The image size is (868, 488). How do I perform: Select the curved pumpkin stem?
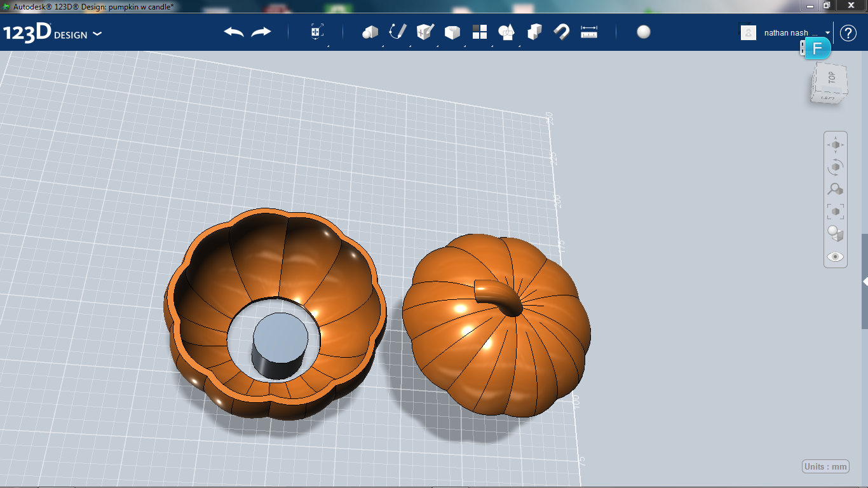[x=499, y=295]
